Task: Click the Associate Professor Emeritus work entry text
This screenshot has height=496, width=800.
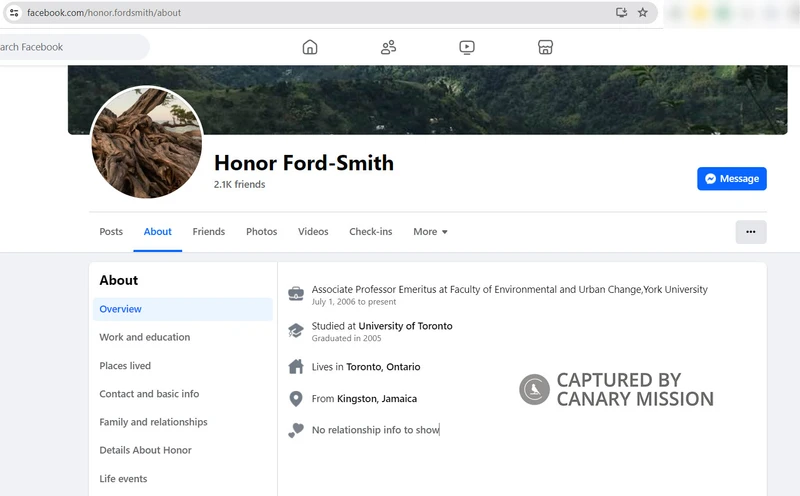Action: click(510, 289)
